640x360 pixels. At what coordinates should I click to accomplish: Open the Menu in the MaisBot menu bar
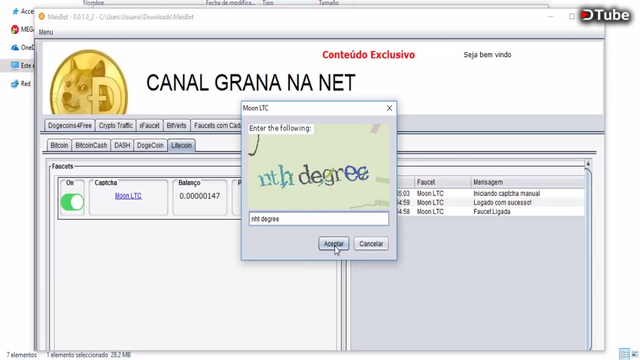46,32
